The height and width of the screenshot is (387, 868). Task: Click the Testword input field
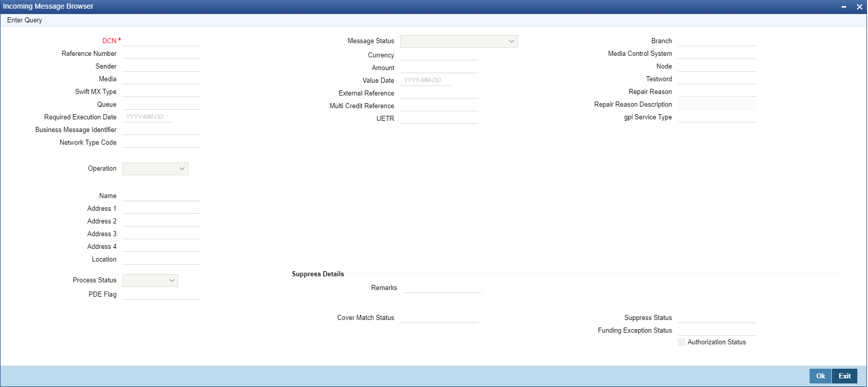[x=717, y=79]
